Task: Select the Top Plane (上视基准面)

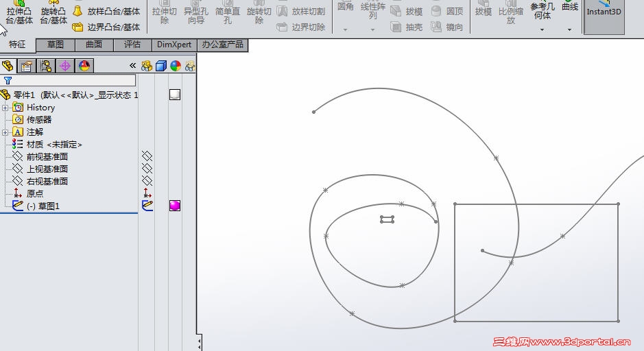Action: coord(40,169)
